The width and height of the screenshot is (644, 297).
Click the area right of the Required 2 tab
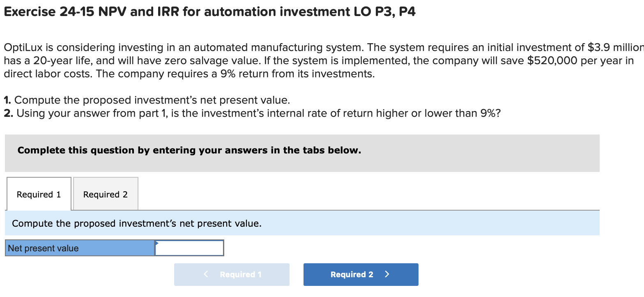[x=287, y=194]
